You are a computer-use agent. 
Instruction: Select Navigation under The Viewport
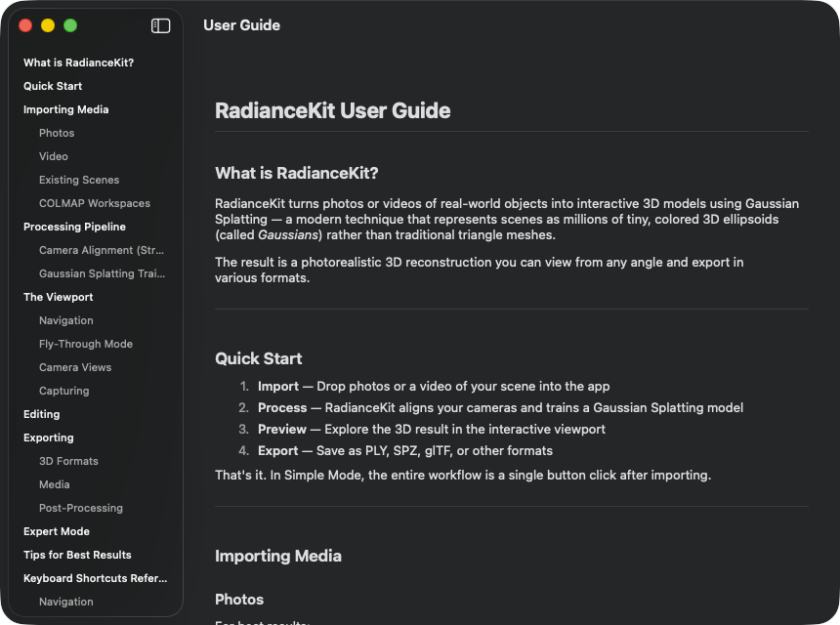(x=65, y=320)
